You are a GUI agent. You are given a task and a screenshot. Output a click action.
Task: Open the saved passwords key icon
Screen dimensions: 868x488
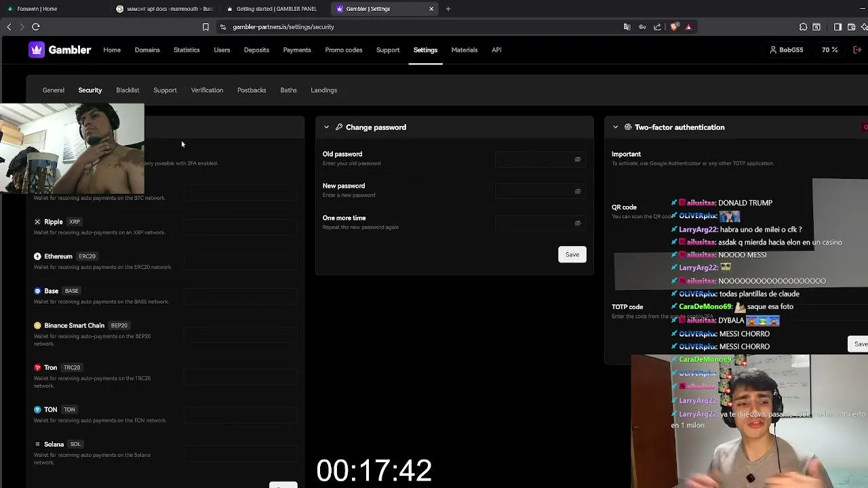642,27
